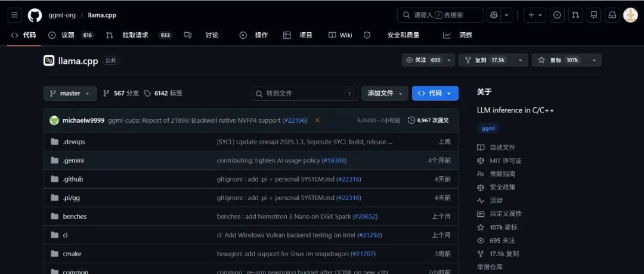
Task: Expand the 复刻 fork options arrow
Action: click(521, 60)
